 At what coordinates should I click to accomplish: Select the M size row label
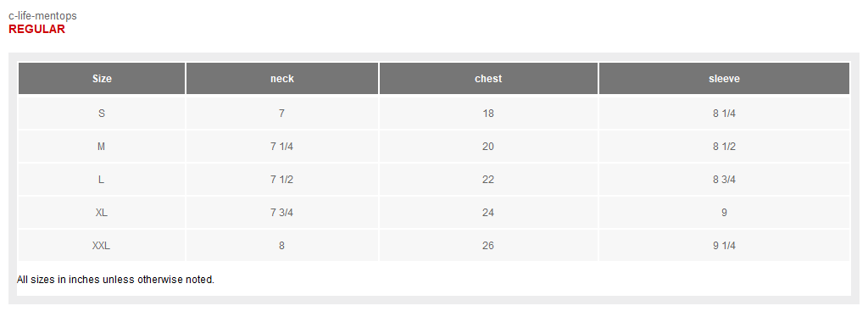[x=102, y=147]
